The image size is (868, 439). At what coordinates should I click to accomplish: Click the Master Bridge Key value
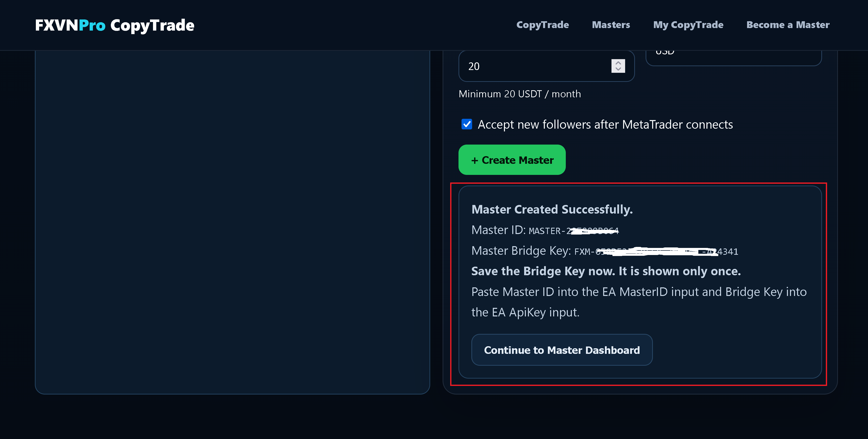656,251
